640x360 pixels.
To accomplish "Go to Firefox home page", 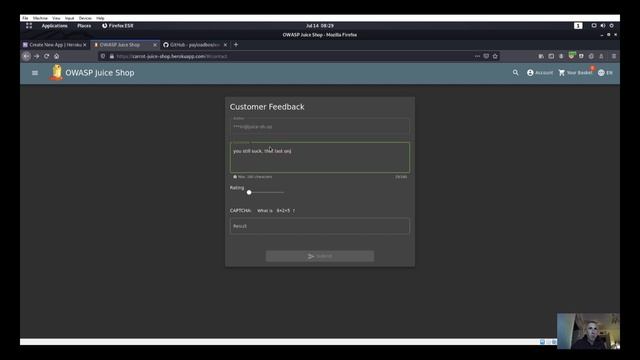I will tap(57, 56).
